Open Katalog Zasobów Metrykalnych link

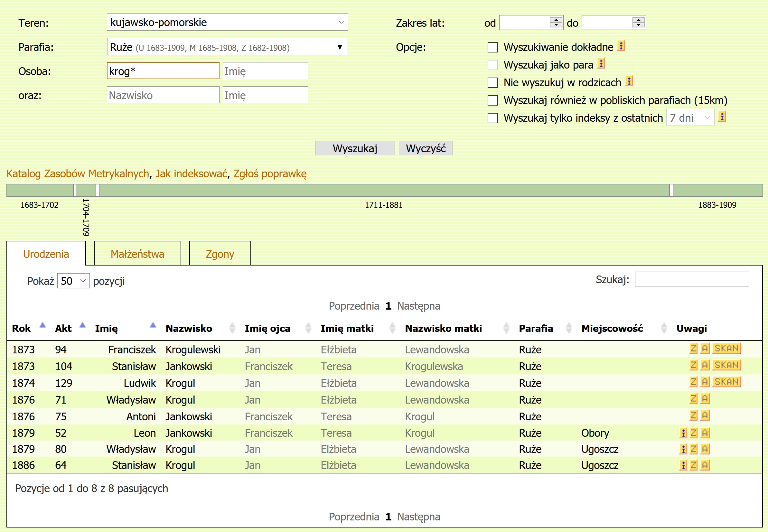coord(78,174)
